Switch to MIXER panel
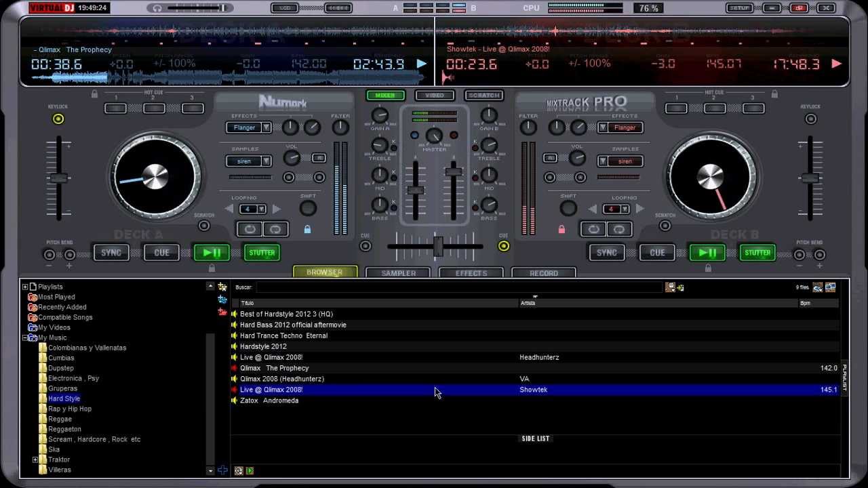 coord(385,96)
